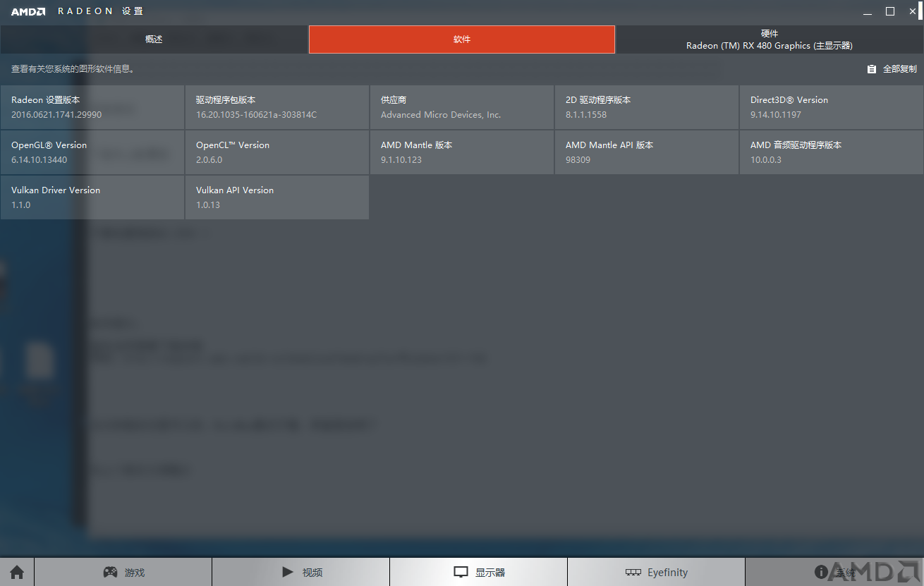This screenshot has height=586, width=924.
Task: Open the 视频 video section
Action: point(301,572)
